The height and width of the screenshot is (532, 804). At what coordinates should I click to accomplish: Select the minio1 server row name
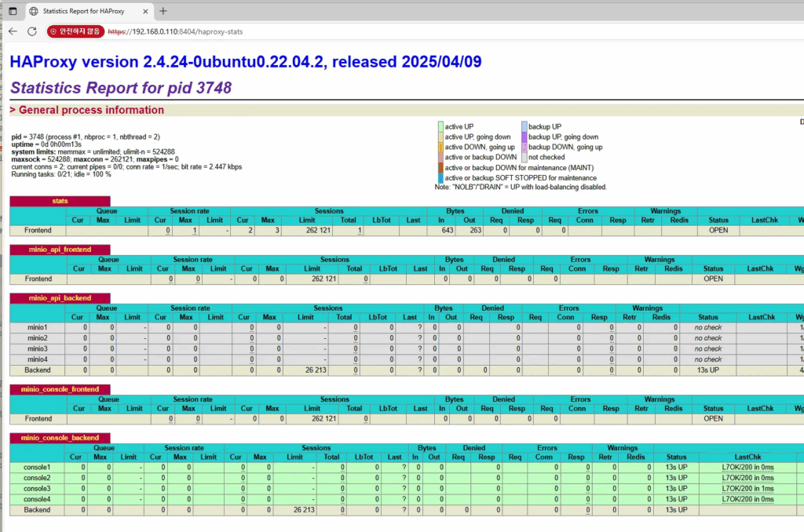[38, 327]
